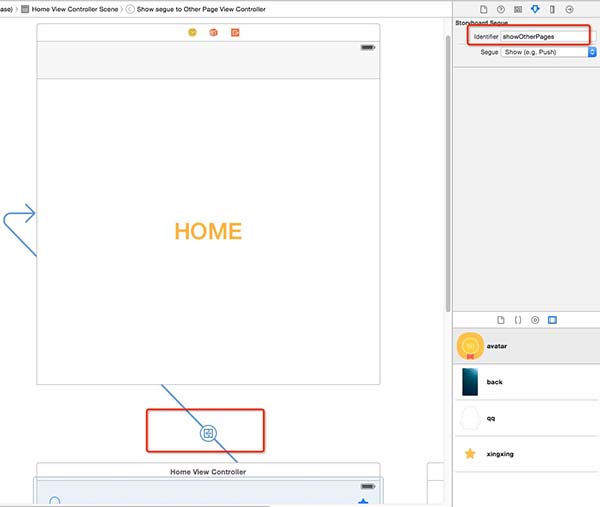Screen dimensions: 600x507
Task: Switch to the Identity inspector
Action: click(x=517, y=9)
